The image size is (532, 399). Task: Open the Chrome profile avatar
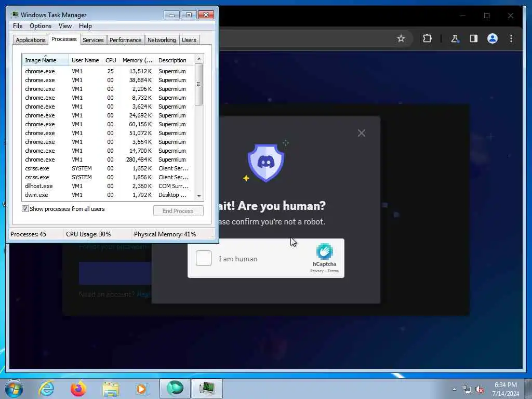point(493,38)
